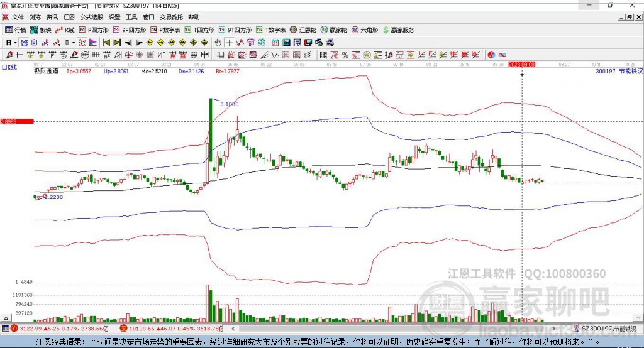644x348 pixels.
Task: Click the down arrow at volume pane right
Action: (x=638, y=318)
